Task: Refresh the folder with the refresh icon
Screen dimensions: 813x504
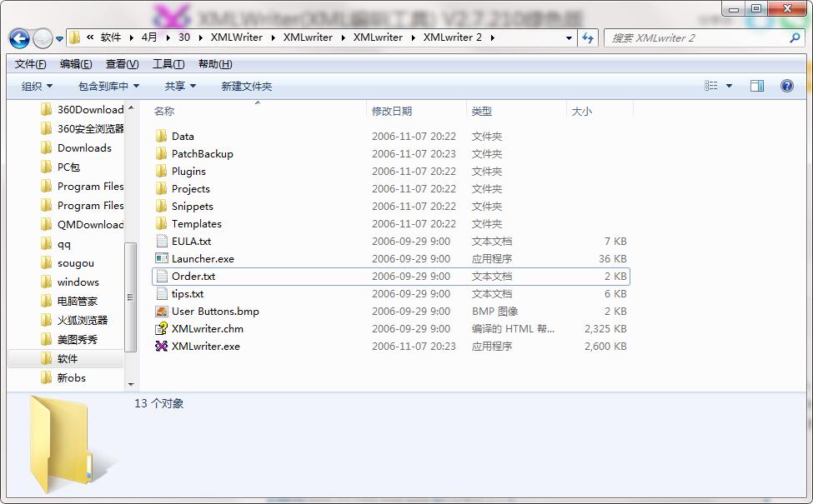Action: [588, 37]
